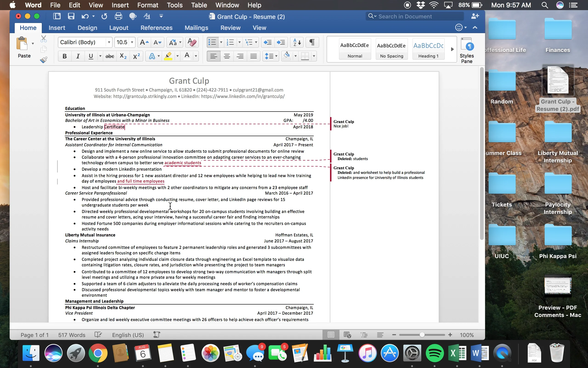Click the Decrease Indent icon
588x368 pixels.
268,42
